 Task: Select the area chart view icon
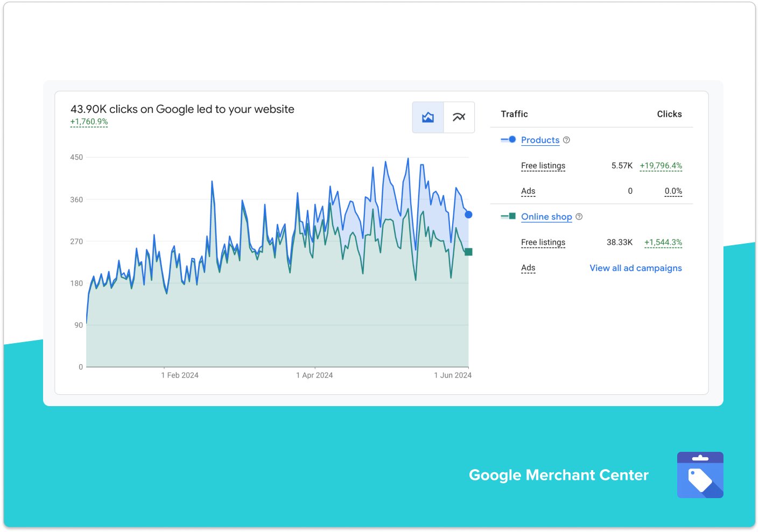click(427, 117)
